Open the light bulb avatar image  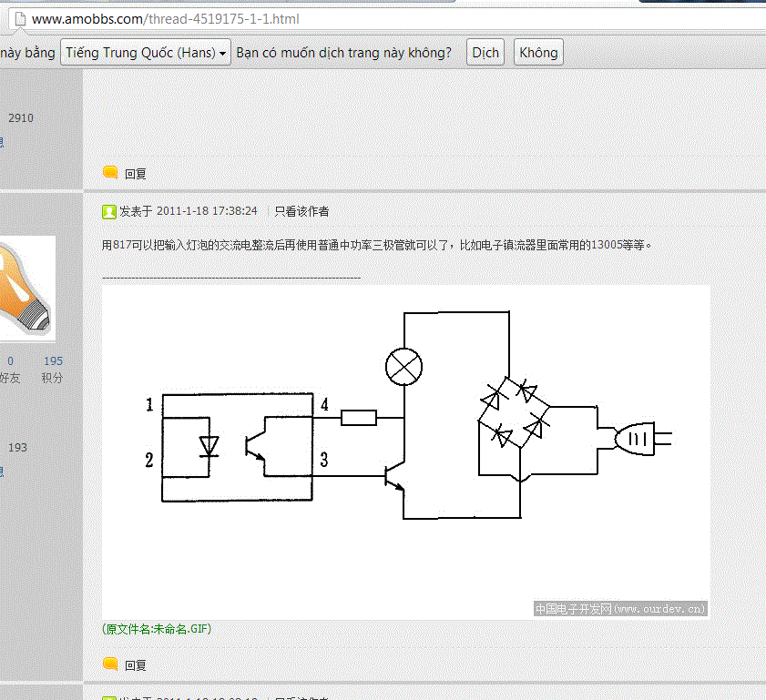pos(27,289)
